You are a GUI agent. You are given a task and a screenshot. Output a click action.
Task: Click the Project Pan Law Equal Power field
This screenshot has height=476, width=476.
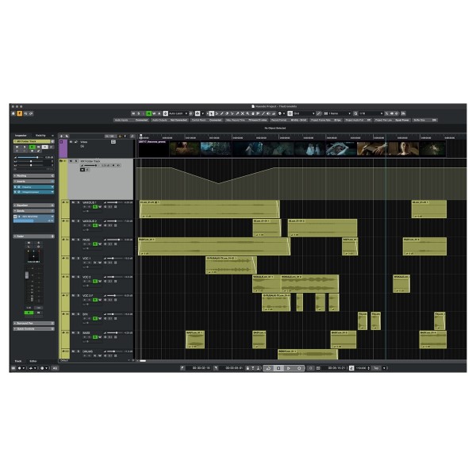[x=392, y=121]
